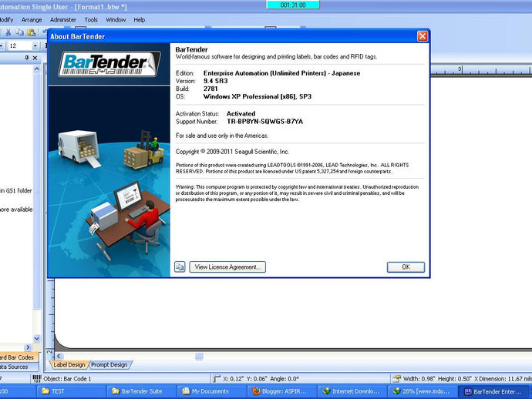Click the folder icon on the TEST taskbar button
Screen dimensions: 532x399
(x=45, y=391)
